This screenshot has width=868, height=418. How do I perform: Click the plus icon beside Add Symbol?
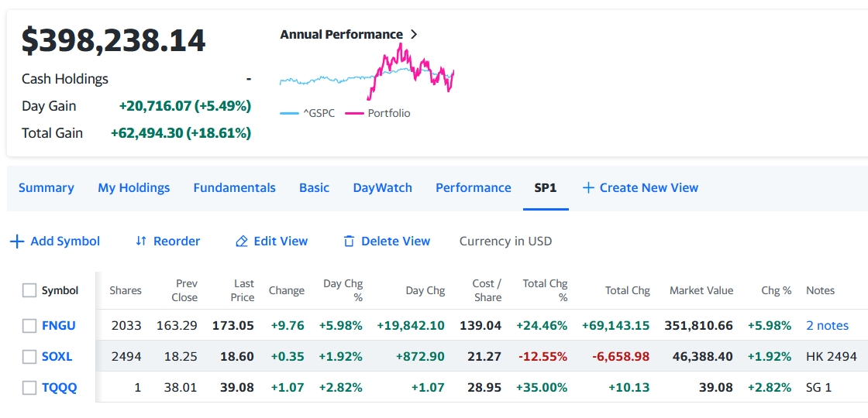(16, 242)
